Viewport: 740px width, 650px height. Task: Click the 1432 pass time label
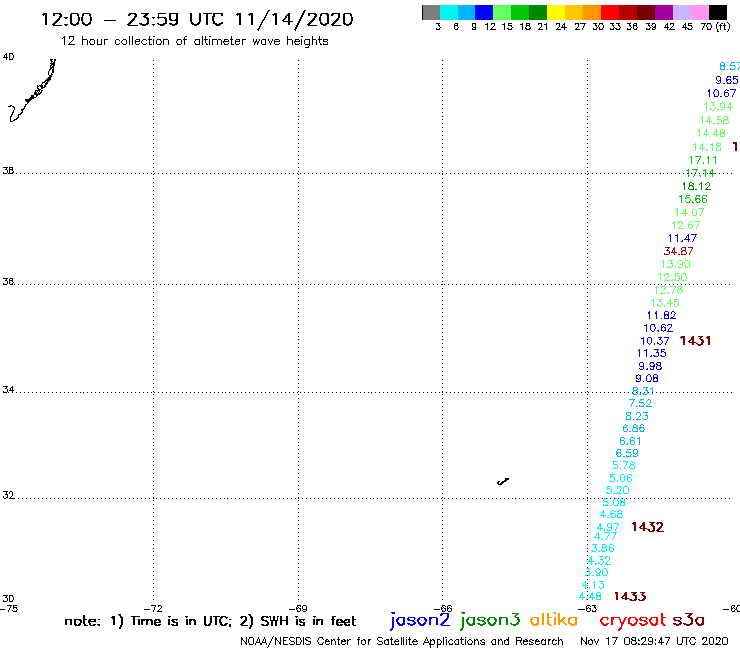point(648,527)
